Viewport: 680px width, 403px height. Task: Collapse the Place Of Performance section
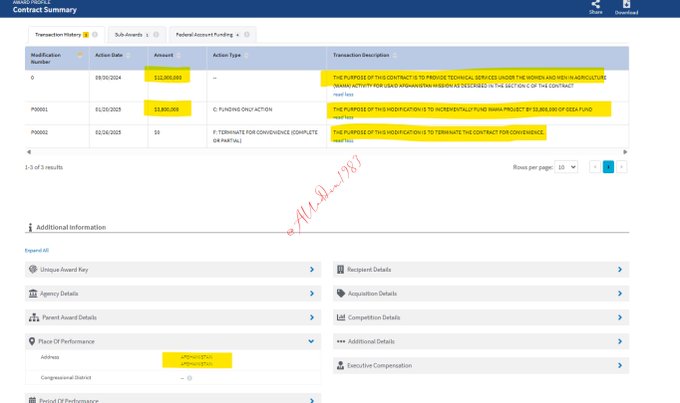pyautogui.click(x=312, y=341)
